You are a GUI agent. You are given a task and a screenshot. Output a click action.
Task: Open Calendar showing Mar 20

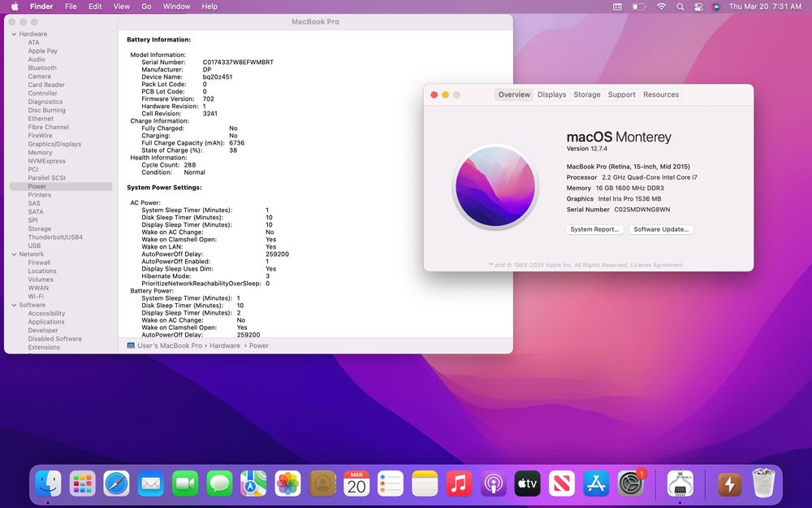(x=356, y=484)
